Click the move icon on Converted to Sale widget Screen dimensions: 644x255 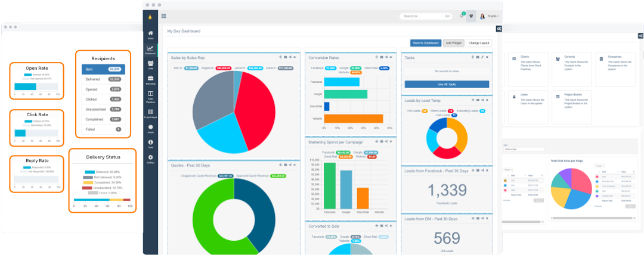point(376,226)
